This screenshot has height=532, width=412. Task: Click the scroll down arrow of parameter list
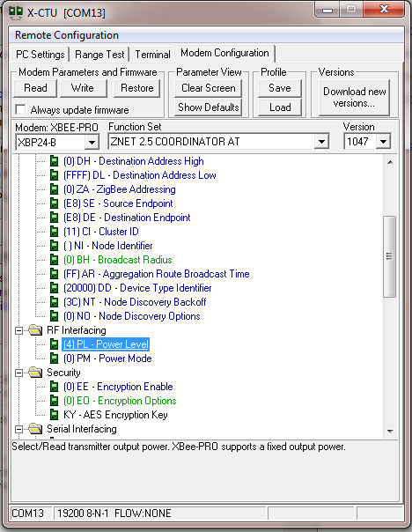coord(390,432)
